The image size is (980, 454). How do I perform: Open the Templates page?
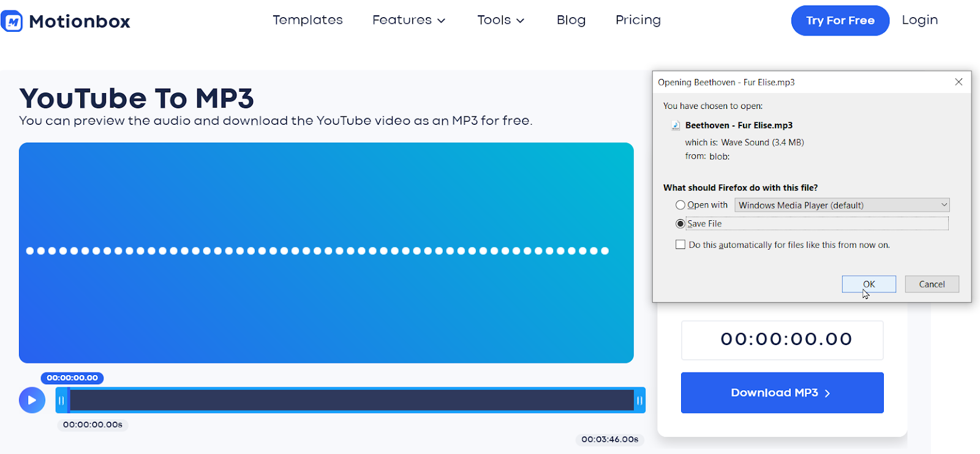click(307, 20)
